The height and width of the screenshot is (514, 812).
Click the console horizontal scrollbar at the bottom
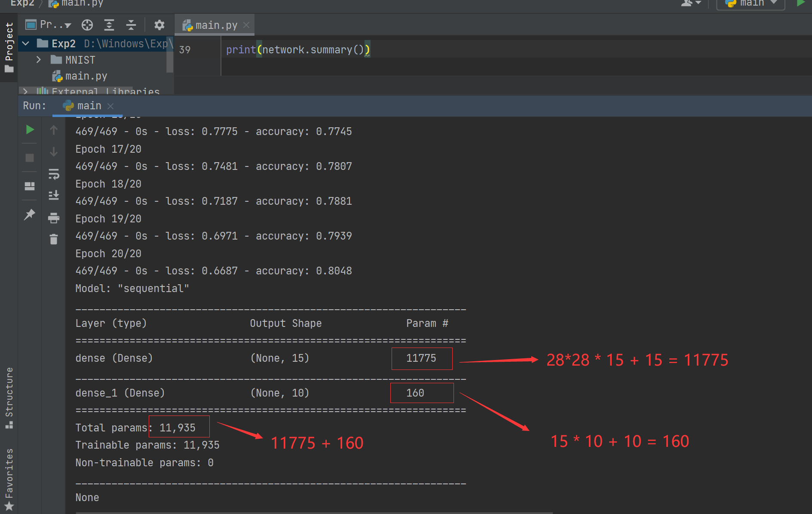pos(314,513)
